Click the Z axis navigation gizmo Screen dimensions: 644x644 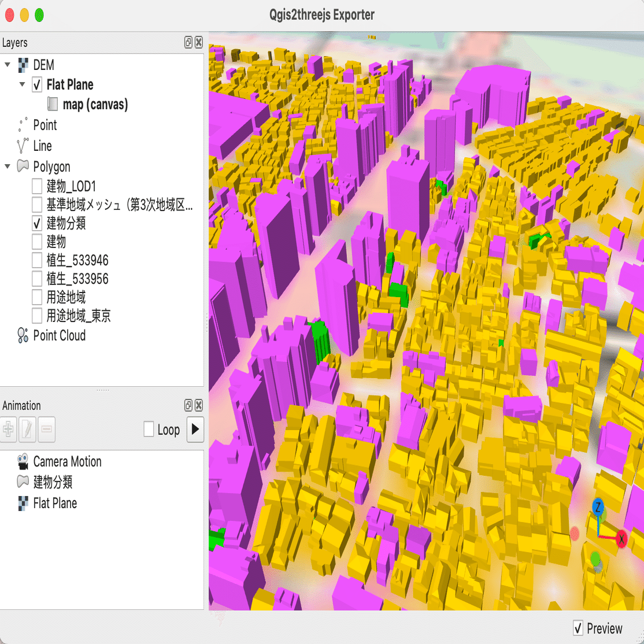pos(598,508)
